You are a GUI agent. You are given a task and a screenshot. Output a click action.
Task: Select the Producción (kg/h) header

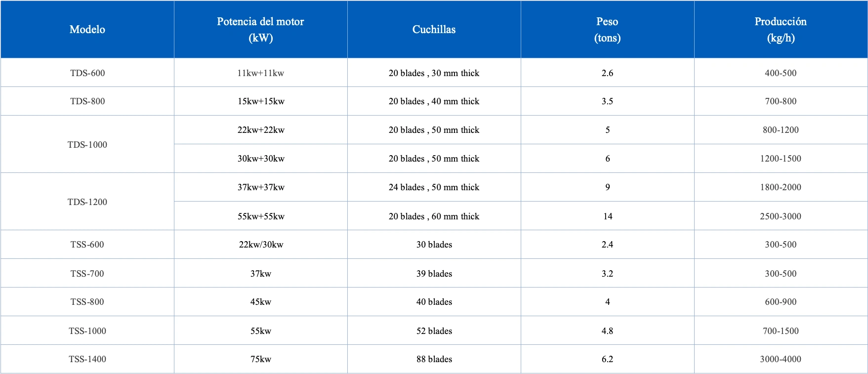click(781, 30)
